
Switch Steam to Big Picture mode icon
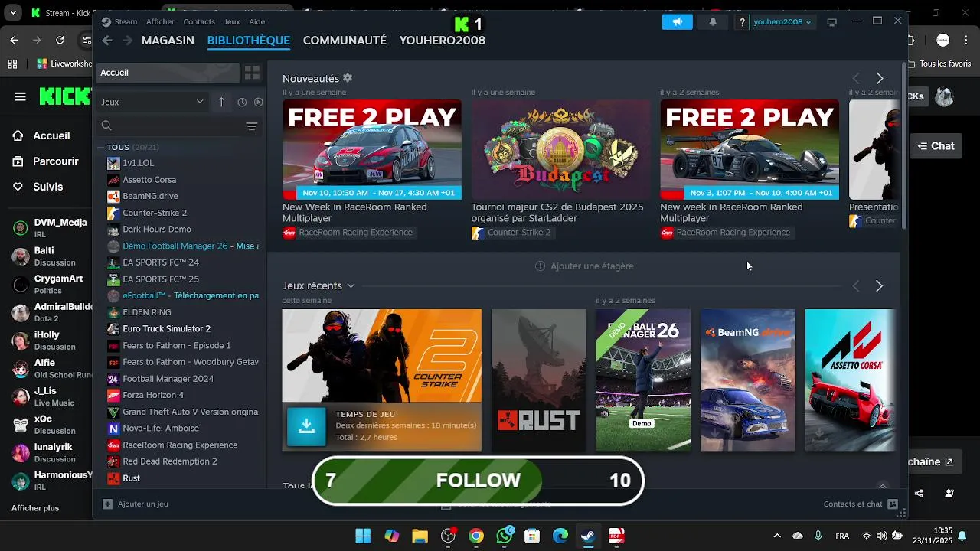tap(831, 22)
